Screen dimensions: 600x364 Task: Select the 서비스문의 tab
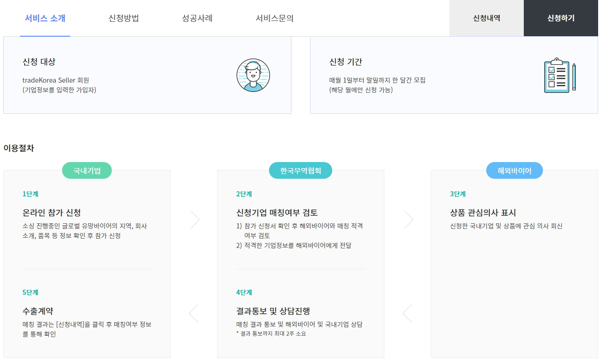[x=275, y=19]
